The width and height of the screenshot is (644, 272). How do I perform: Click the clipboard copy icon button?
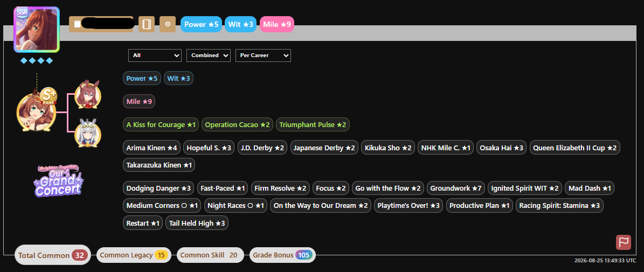coord(101,24)
